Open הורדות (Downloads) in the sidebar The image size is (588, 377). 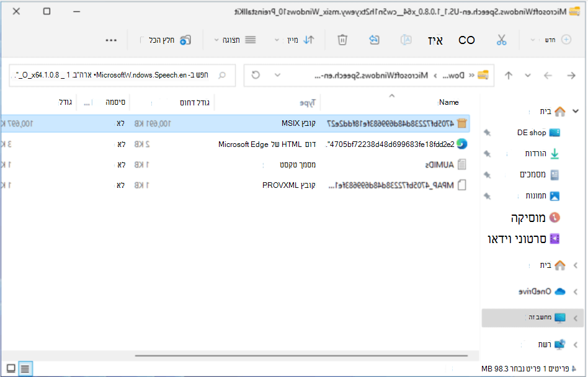(x=542, y=154)
